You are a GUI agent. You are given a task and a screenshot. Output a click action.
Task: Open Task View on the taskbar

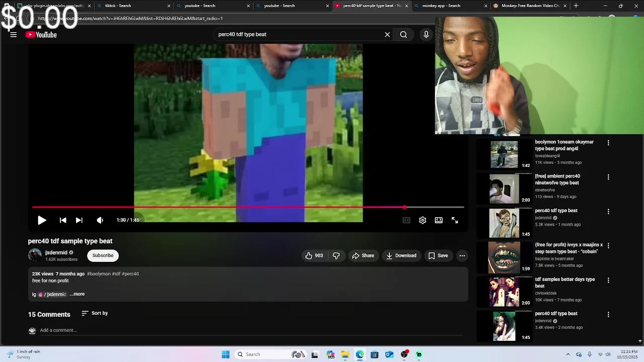click(x=315, y=354)
